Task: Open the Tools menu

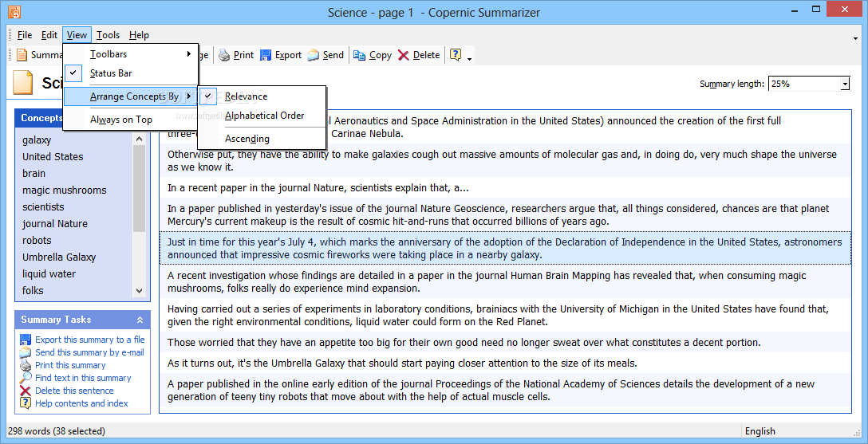Action: click(108, 35)
